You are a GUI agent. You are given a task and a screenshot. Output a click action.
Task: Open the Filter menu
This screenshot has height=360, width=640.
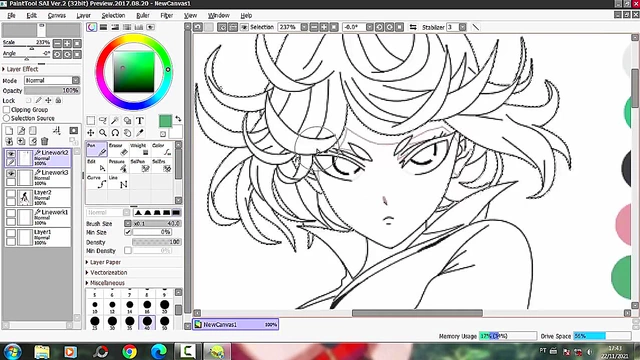click(167, 16)
